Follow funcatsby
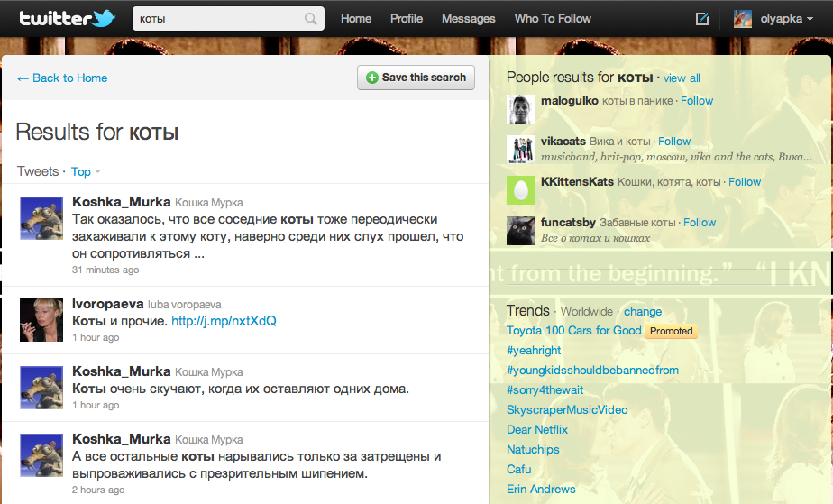 700,222
